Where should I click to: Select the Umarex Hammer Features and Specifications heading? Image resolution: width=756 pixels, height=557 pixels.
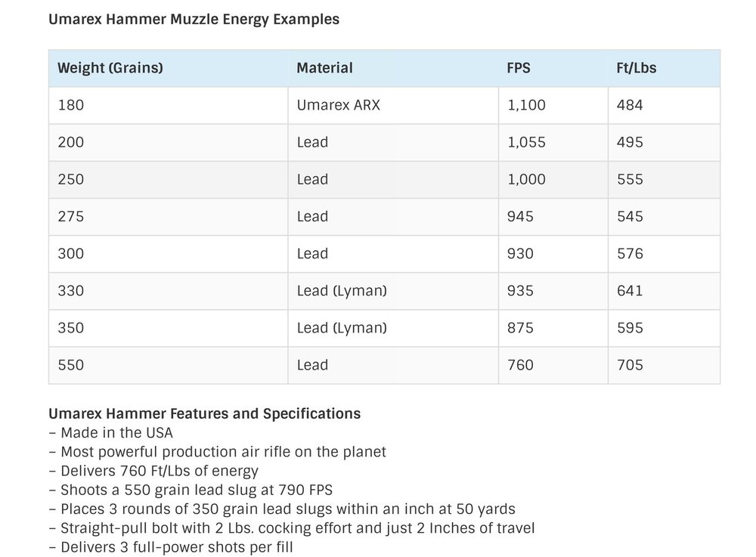(x=204, y=413)
